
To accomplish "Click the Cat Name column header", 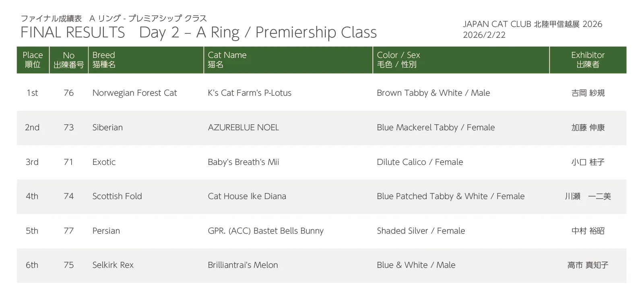I will click(x=227, y=60).
